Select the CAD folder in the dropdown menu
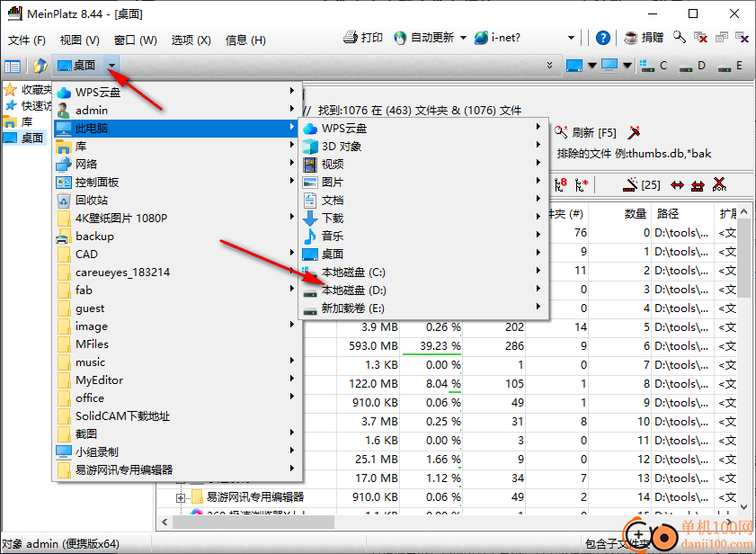This screenshot has width=756, height=554. point(177,255)
